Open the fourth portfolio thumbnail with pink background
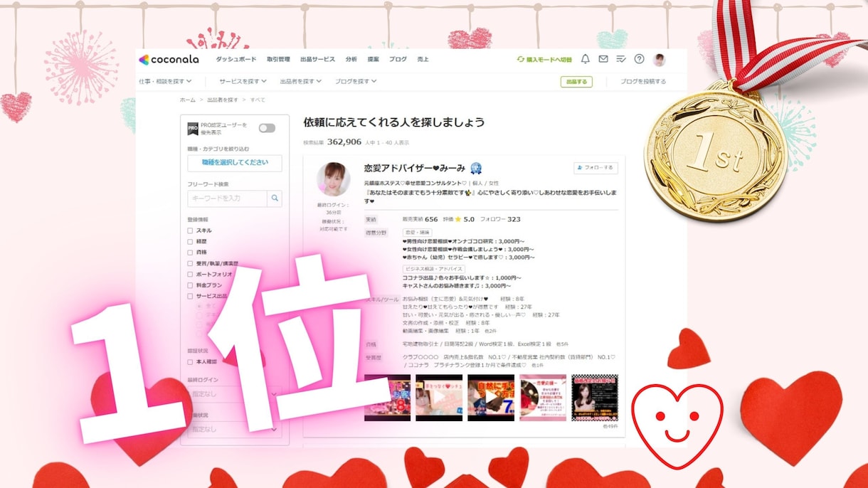868x488 pixels. tap(543, 398)
